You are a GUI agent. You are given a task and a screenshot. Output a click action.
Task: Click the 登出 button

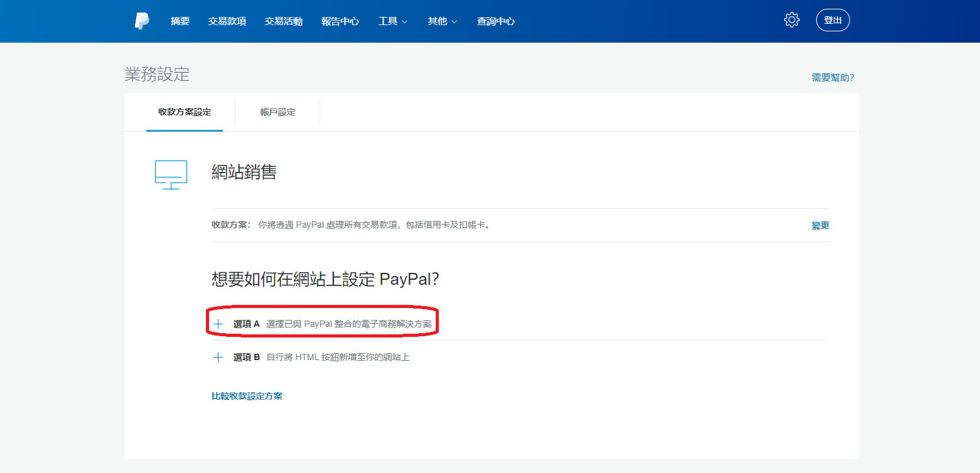pos(833,20)
